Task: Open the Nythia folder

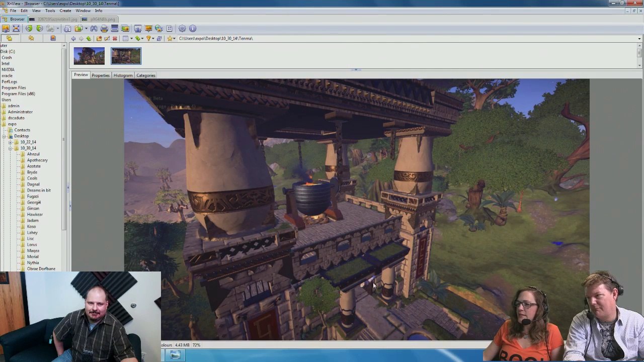Action: [x=33, y=263]
